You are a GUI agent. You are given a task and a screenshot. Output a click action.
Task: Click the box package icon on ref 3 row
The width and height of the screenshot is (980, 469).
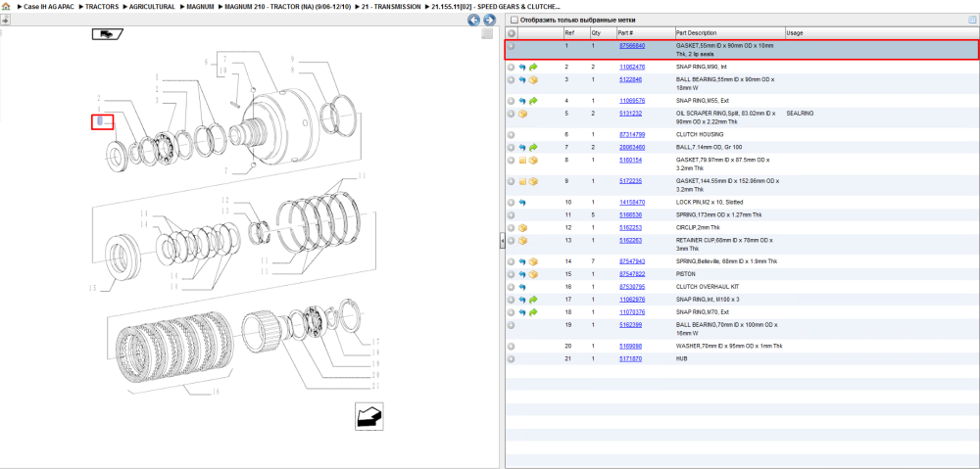533,80
